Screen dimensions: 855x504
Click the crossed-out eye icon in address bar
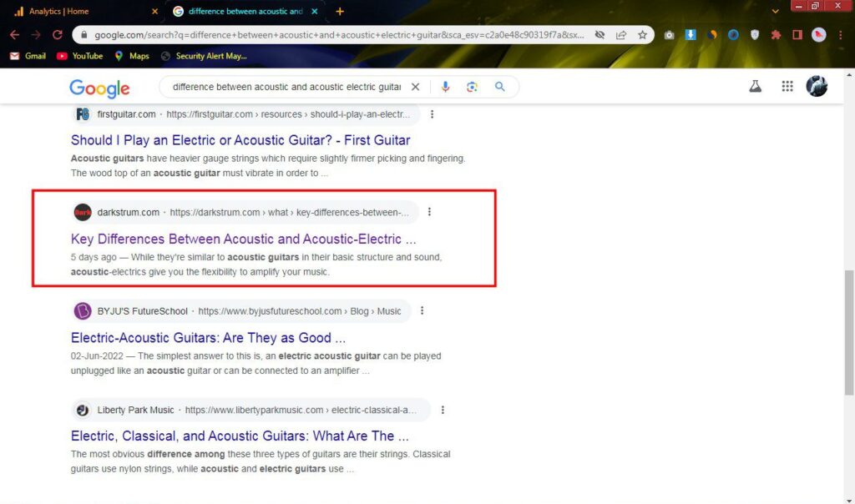(600, 35)
